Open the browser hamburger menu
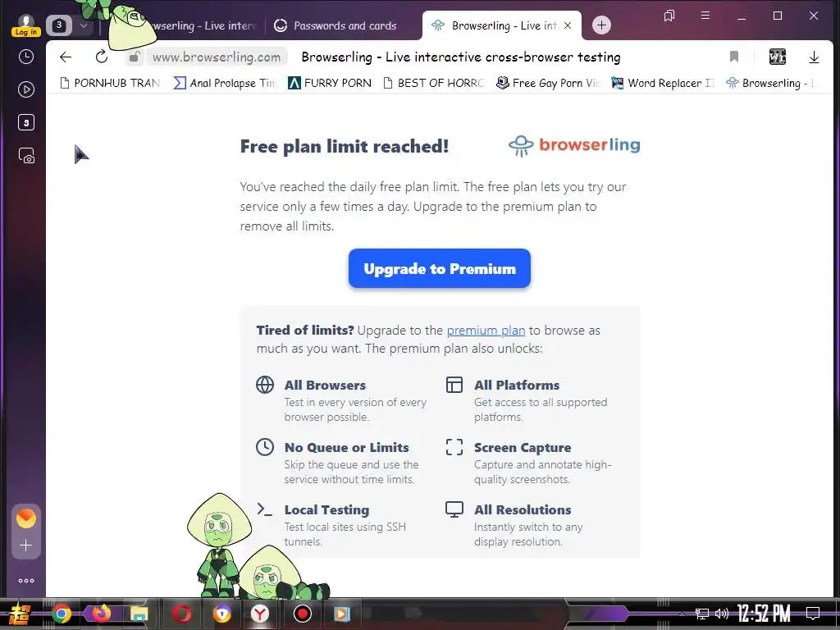840x630 pixels. point(705,16)
